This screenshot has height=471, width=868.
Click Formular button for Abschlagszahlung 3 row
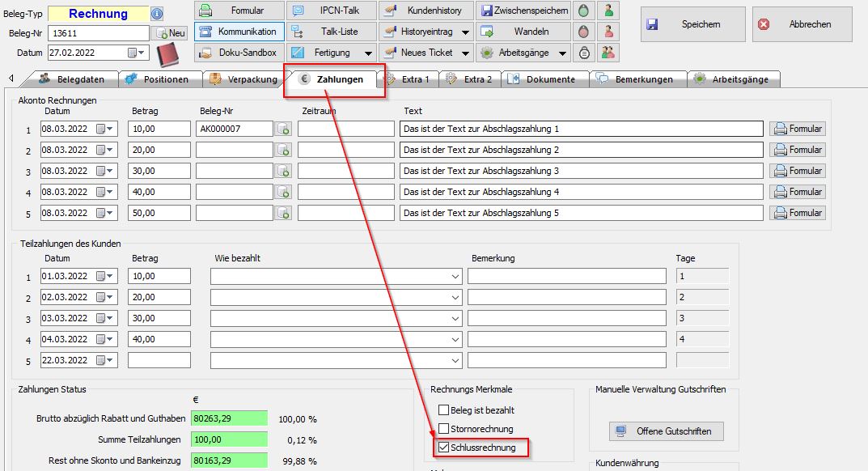click(x=797, y=172)
